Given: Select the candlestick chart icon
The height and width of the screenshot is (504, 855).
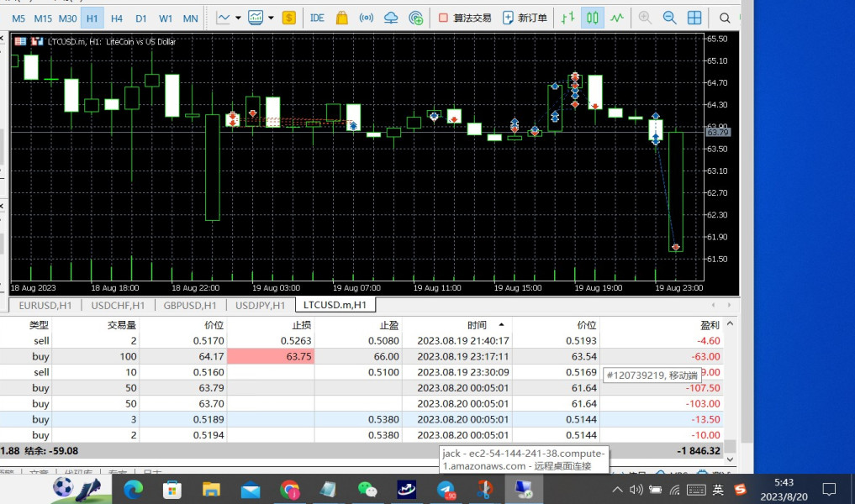Looking at the screenshot, I should pyautogui.click(x=592, y=18).
